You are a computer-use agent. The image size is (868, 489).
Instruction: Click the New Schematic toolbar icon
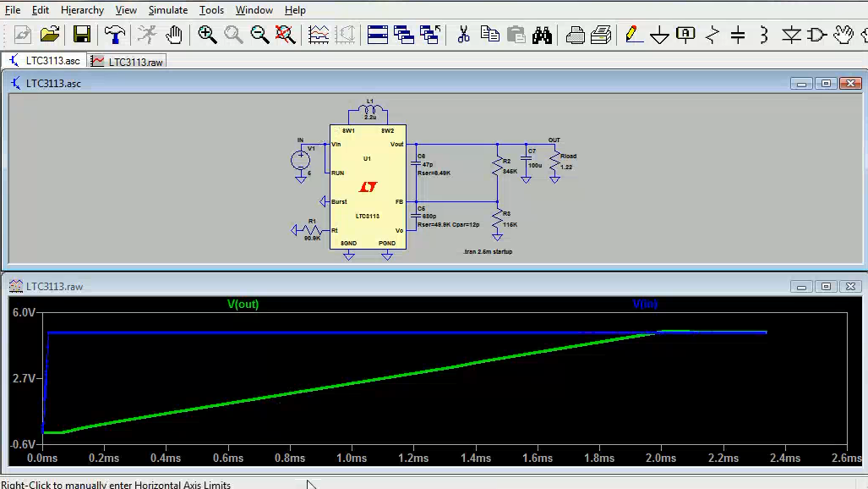(23, 35)
